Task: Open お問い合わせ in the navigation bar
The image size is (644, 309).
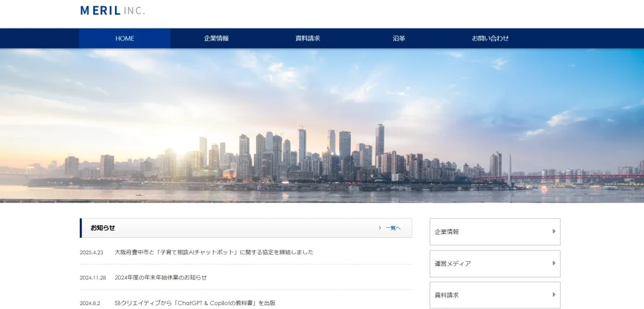Action: tap(490, 38)
